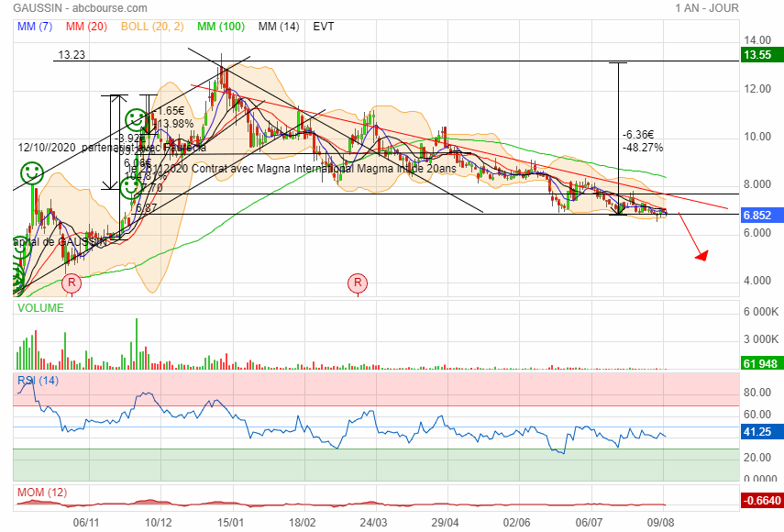Select the MM (14) legend entry
Viewport: 784px width, 532px height.
(x=279, y=27)
